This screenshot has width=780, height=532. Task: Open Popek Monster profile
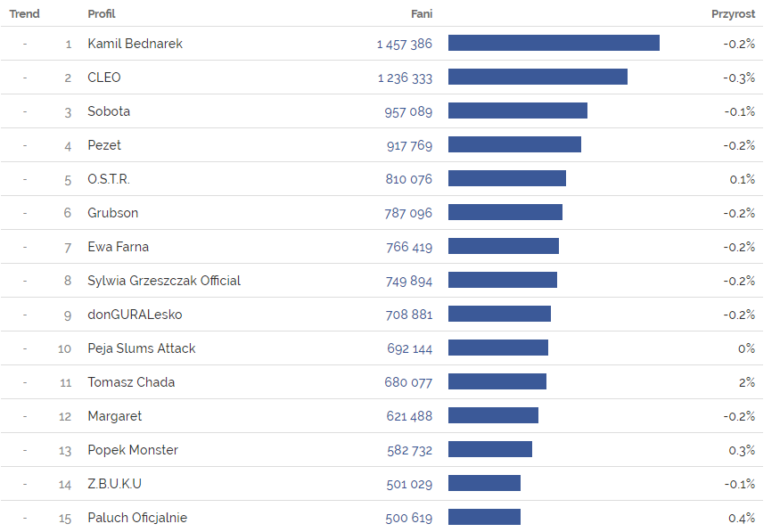(133, 450)
